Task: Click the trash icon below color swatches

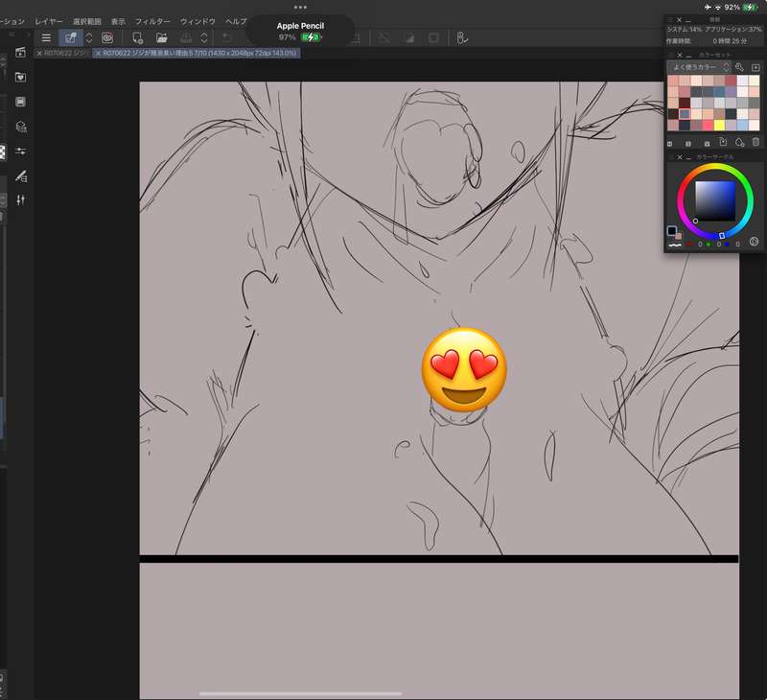Action: (755, 142)
